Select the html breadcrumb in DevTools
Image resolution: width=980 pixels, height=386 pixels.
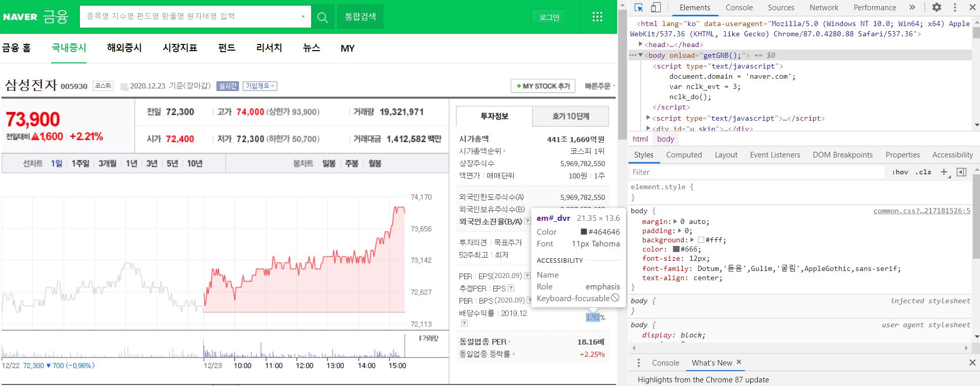coord(640,139)
